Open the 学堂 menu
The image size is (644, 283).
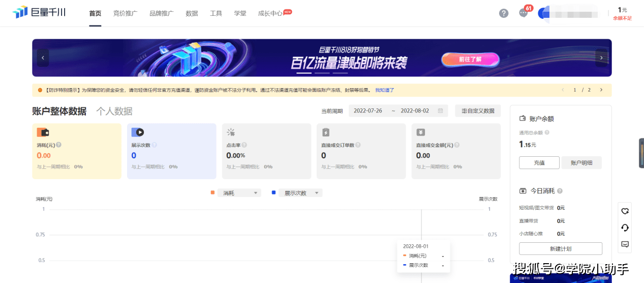240,13
